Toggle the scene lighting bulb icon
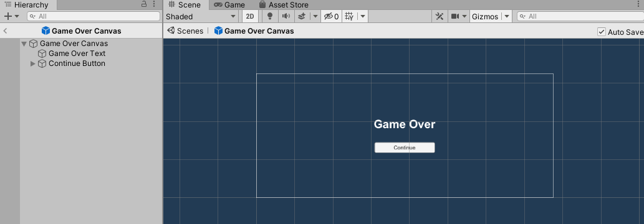644x224 pixels. [270, 16]
